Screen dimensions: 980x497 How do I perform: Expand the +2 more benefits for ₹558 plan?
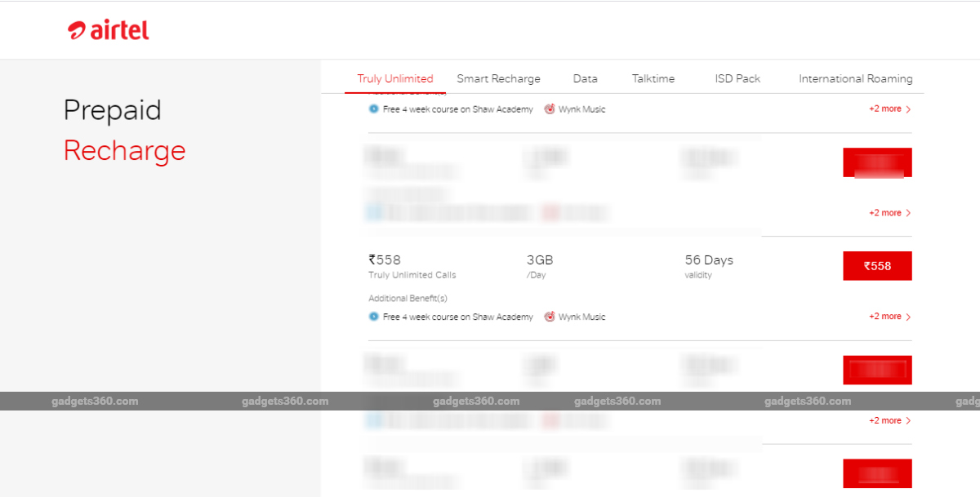pyautogui.click(x=887, y=317)
